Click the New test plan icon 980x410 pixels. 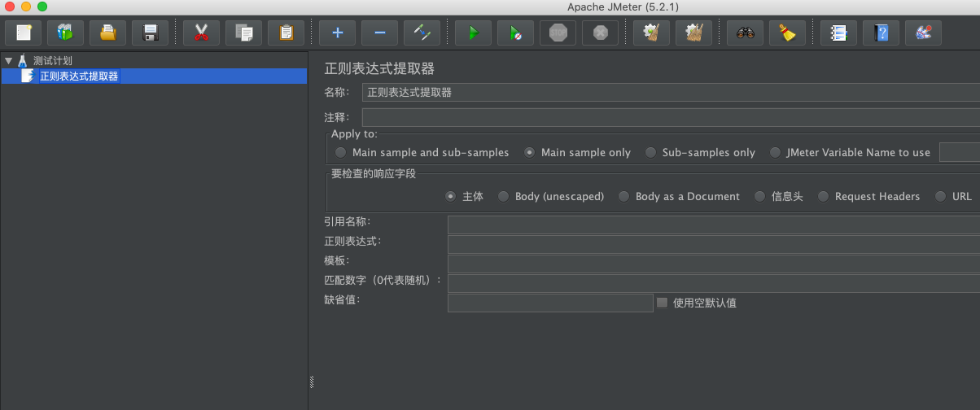[x=23, y=33]
